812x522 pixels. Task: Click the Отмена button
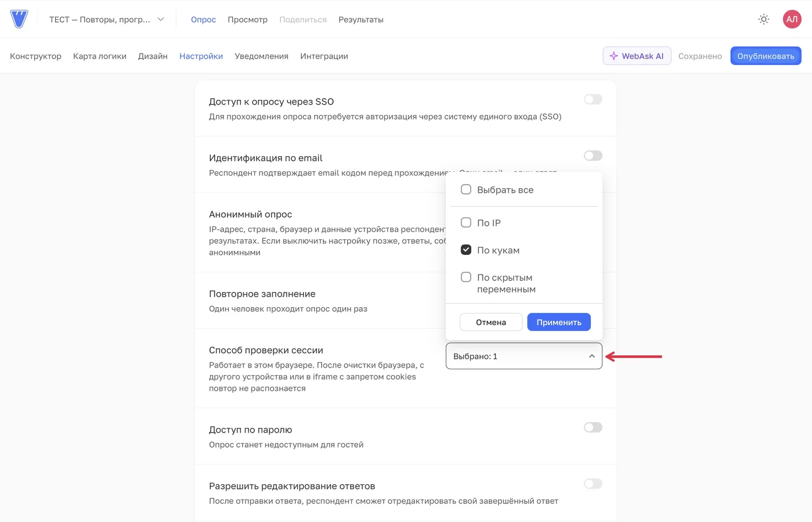pos(491,322)
